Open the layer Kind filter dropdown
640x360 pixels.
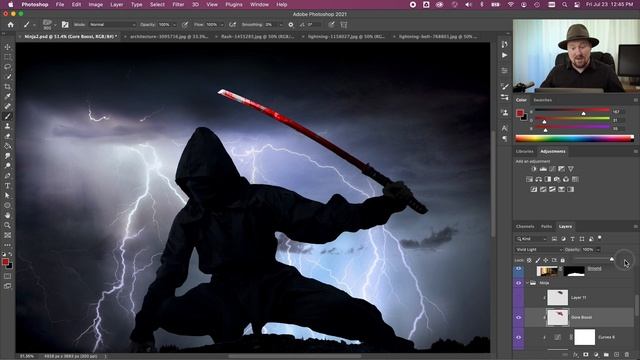click(x=531, y=239)
